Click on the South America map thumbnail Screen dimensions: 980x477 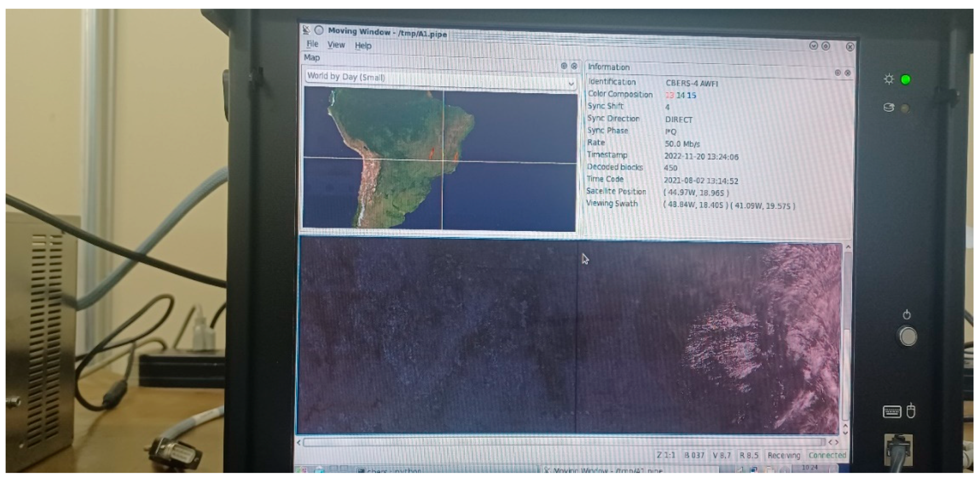pos(440,158)
